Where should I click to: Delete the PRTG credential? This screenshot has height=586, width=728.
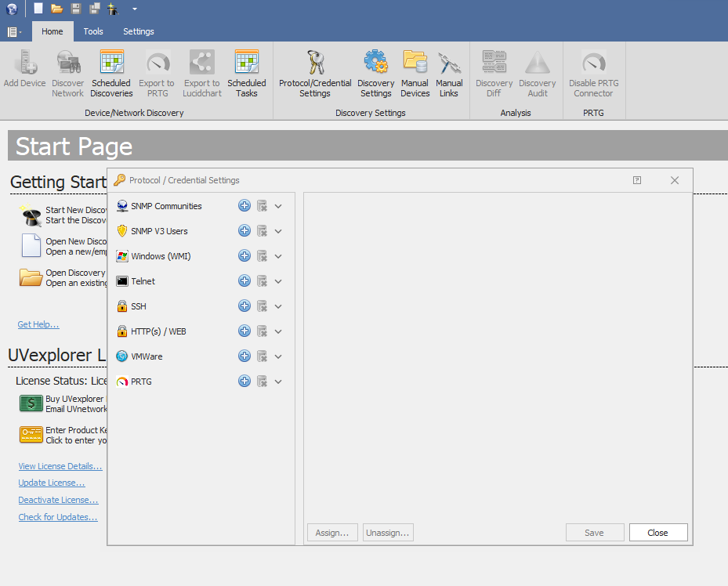point(263,382)
